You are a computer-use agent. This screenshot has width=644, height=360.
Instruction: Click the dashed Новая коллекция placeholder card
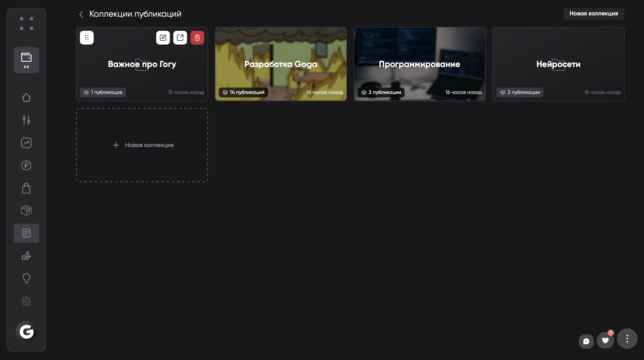tap(142, 145)
